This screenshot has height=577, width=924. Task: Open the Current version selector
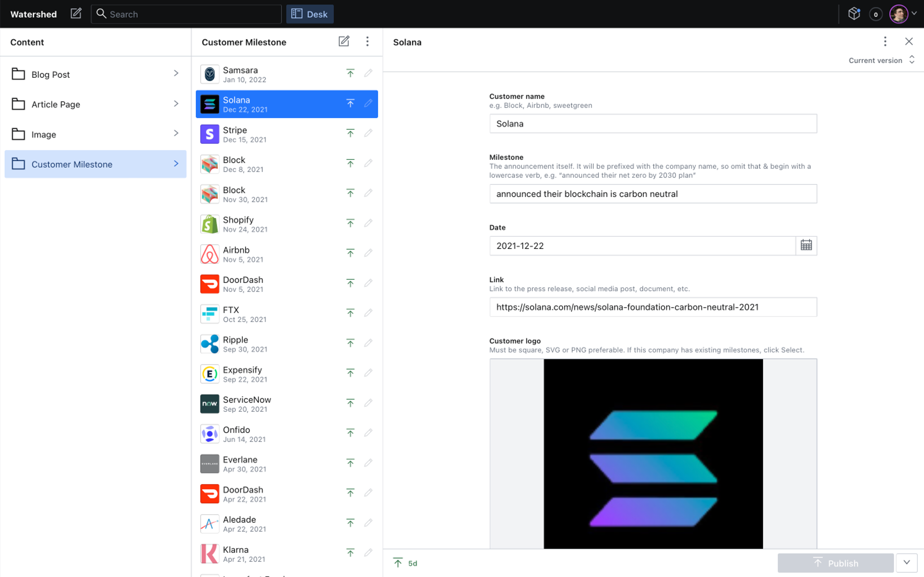[x=880, y=60]
